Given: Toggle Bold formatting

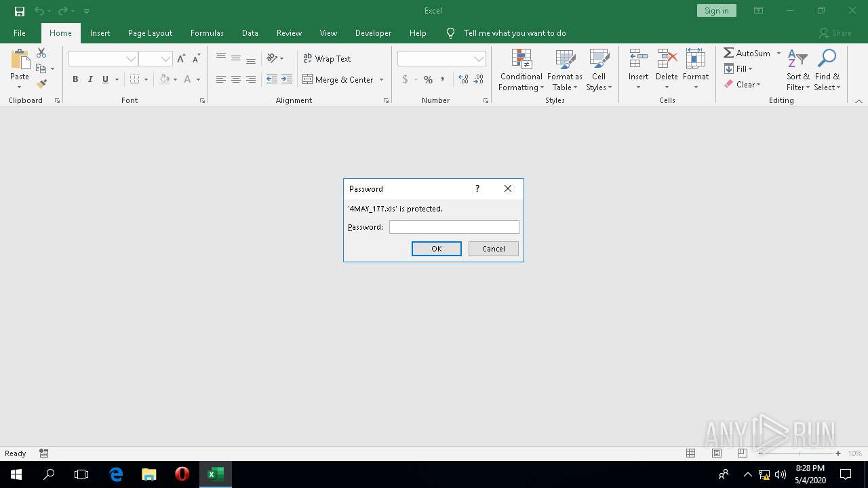Looking at the screenshot, I should pyautogui.click(x=75, y=79).
